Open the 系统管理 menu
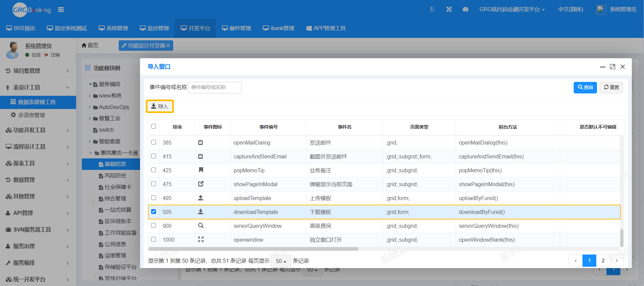 113,28
